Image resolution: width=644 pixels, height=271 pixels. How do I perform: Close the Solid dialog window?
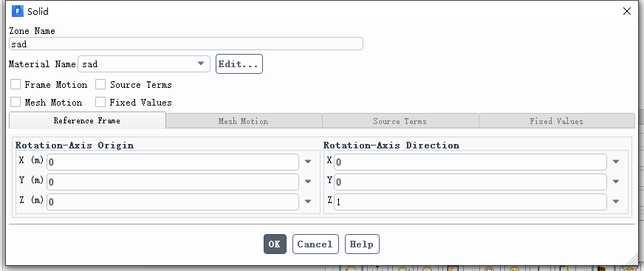tap(627, 11)
